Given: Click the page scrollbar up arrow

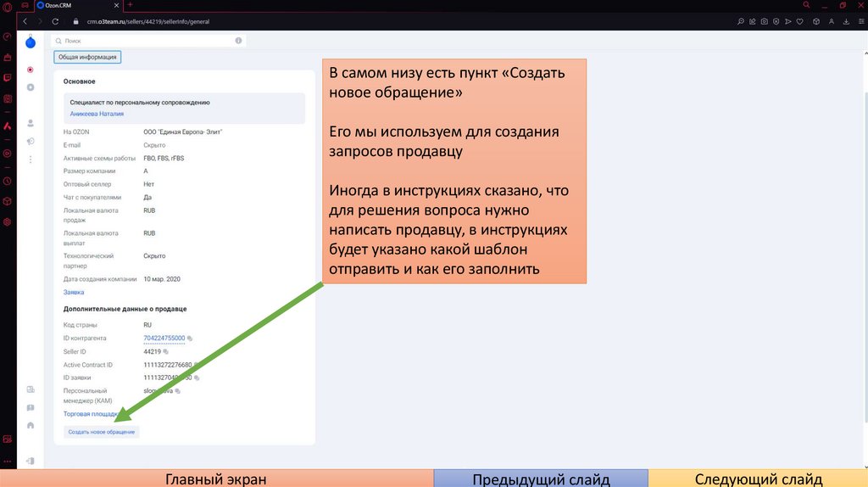Looking at the screenshot, I should coord(865,53).
